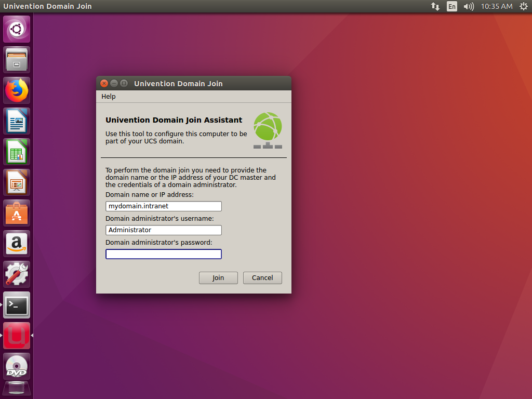The height and width of the screenshot is (399, 532).
Task: Open the sound volume menu
Action: tap(469, 6)
